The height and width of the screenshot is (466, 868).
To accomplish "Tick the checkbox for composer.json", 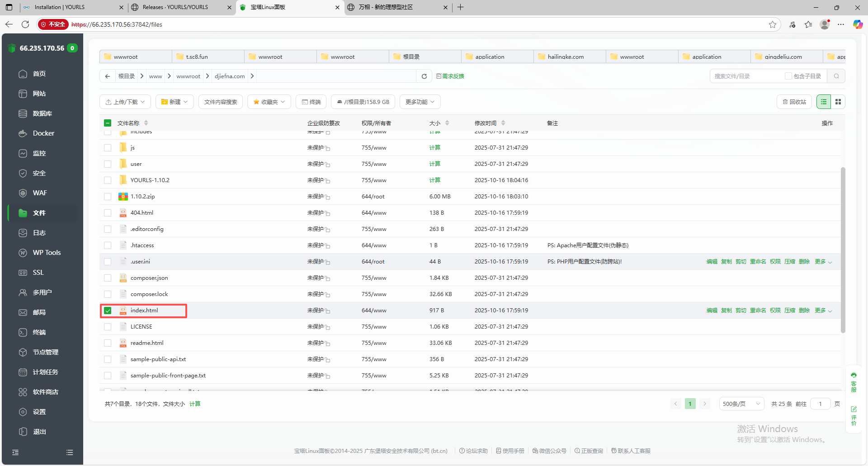I will (108, 278).
